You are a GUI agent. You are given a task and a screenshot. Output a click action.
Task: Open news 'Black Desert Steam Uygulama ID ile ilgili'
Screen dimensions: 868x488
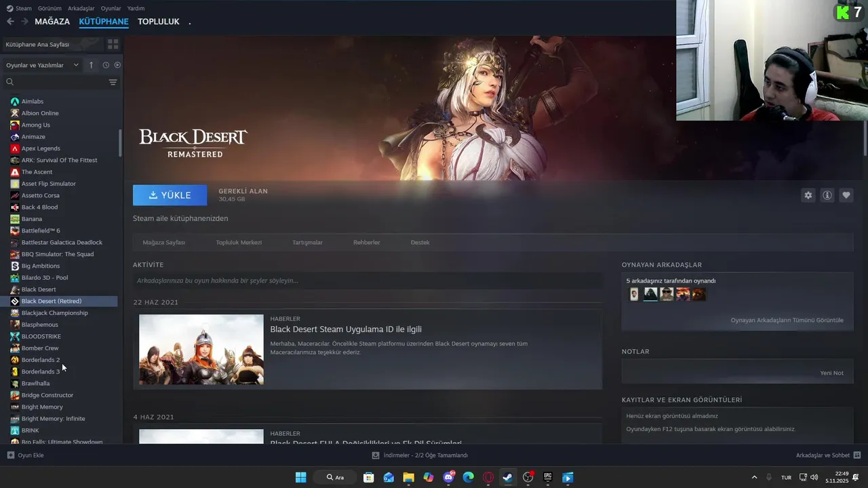346,329
